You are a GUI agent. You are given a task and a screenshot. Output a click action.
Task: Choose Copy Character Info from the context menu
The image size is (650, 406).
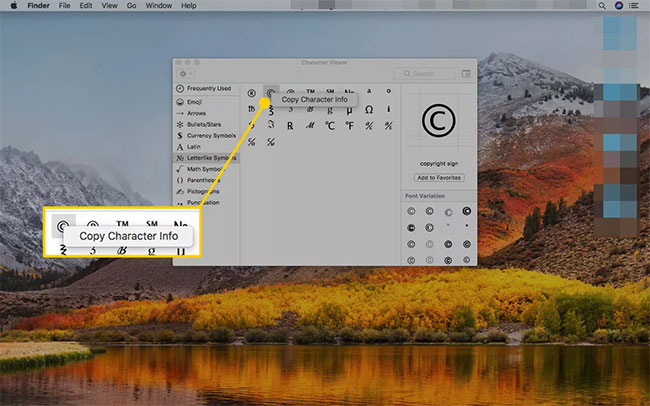click(314, 100)
